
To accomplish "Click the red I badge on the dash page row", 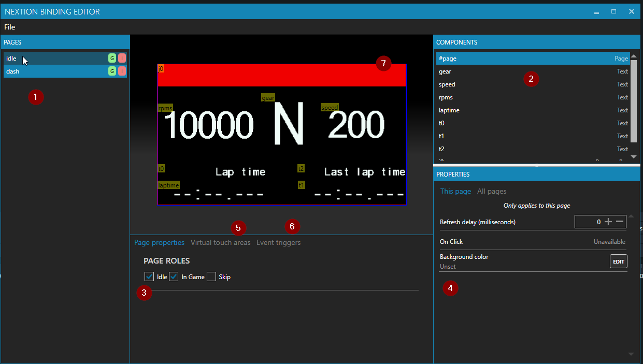I will tap(122, 71).
